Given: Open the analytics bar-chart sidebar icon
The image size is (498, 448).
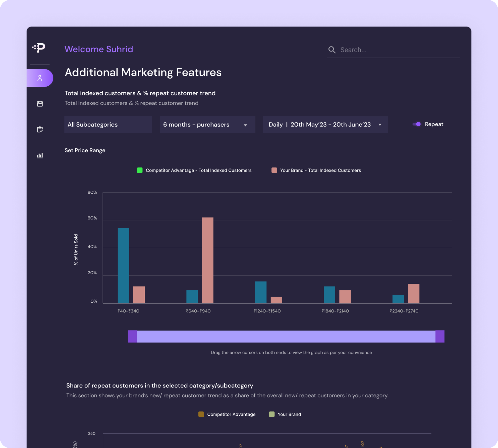Looking at the screenshot, I should [40, 155].
